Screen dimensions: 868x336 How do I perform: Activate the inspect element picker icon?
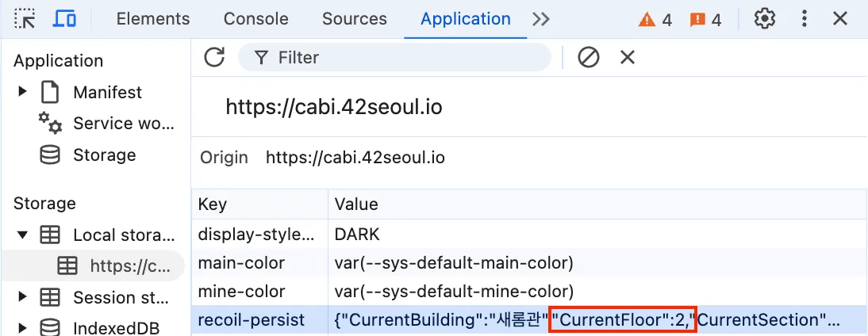pos(25,19)
